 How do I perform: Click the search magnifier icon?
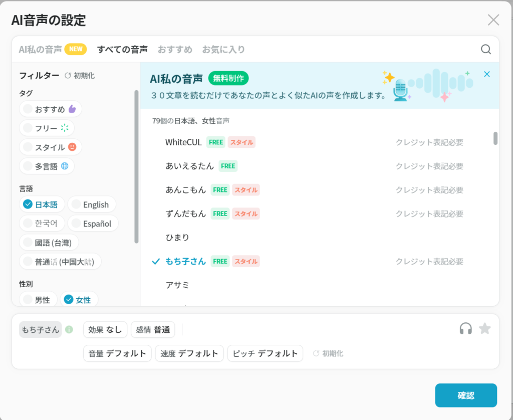coord(485,49)
